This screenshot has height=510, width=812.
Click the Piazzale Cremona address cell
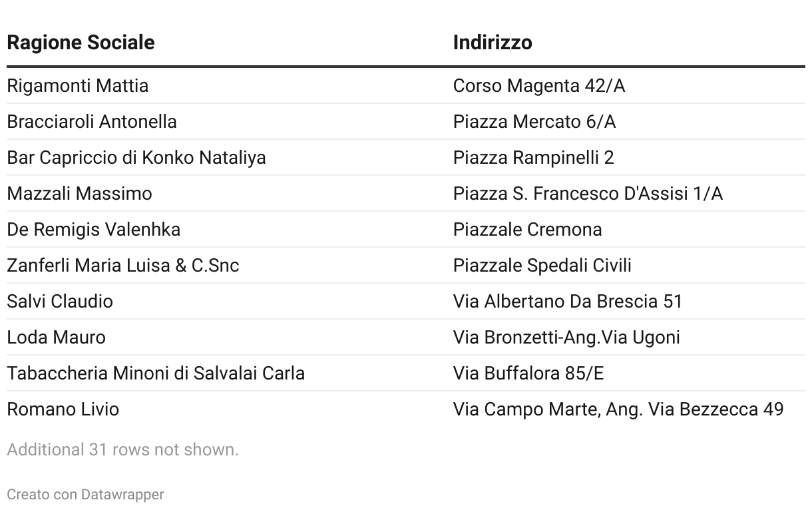[x=528, y=230]
